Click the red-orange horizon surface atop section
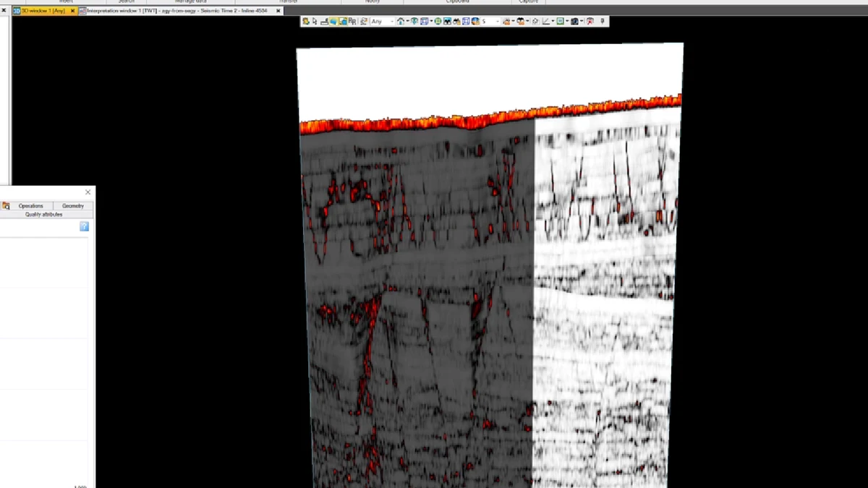868x488 pixels. click(x=490, y=116)
